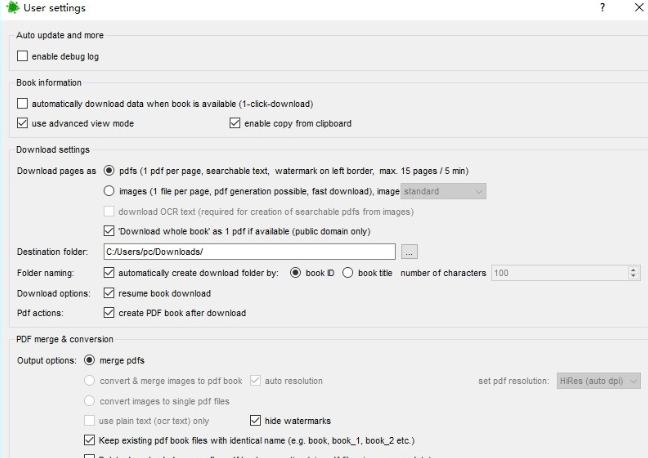Browse for destination folder with ellipsis button
The height and width of the screenshot is (458, 648).
(x=409, y=251)
